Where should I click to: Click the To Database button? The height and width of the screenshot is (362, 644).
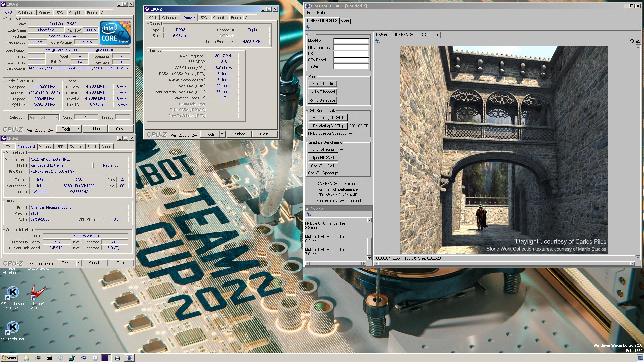(x=323, y=100)
